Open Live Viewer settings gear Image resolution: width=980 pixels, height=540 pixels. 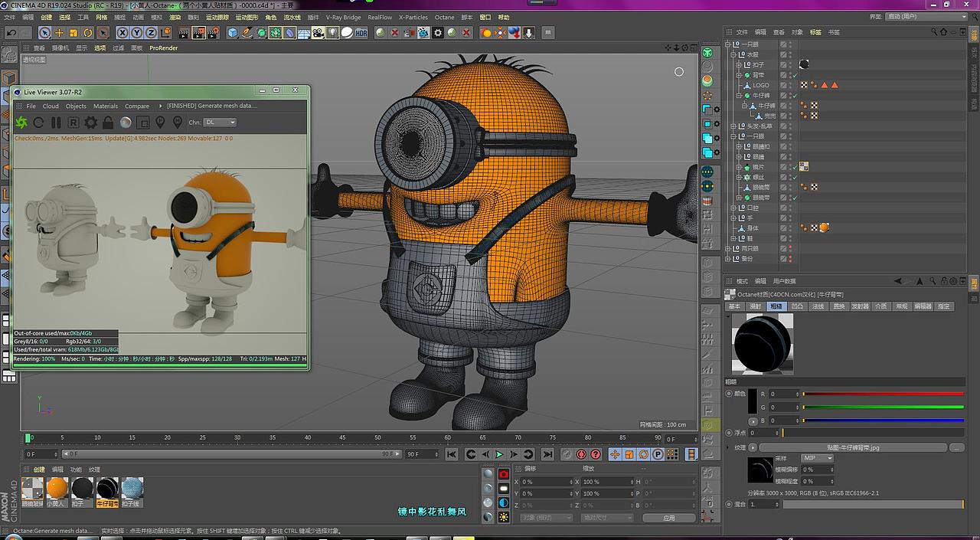click(90, 123)
